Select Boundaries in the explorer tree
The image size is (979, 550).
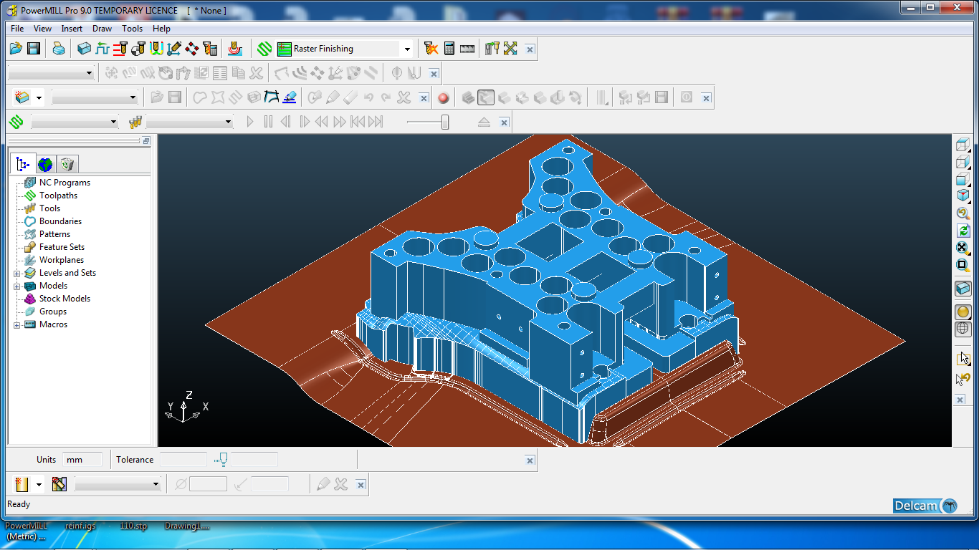[x=60, y=222]
